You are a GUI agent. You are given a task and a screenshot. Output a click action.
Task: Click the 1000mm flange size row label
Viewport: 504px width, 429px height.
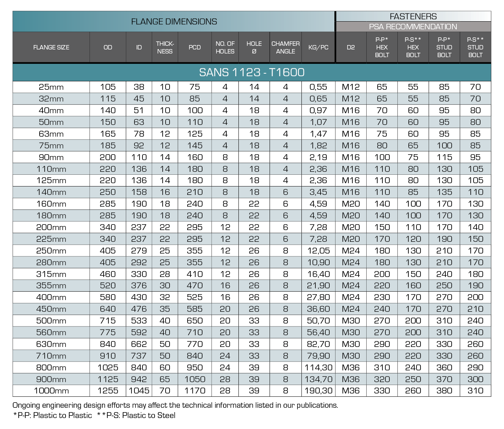coord(51,391)
